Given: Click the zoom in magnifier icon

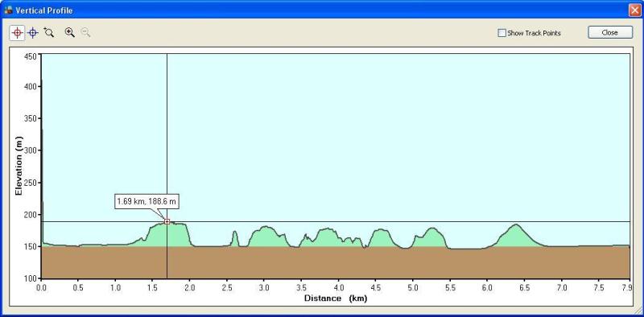Looking at the screenshot, I should pos(70,33).
